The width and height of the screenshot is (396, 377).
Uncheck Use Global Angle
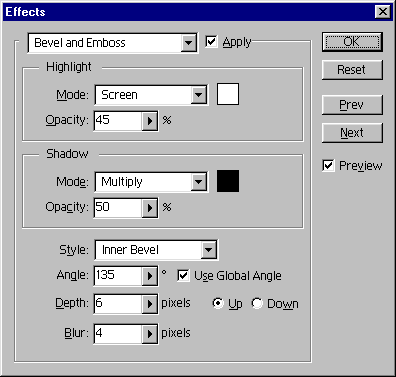coord(183,276)
